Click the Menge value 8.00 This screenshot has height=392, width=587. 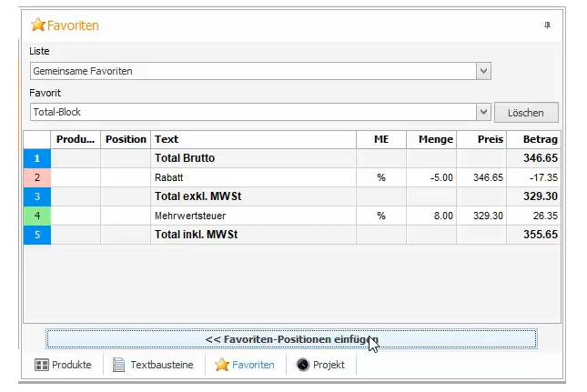pyautogui.click(x=443, y=216)
